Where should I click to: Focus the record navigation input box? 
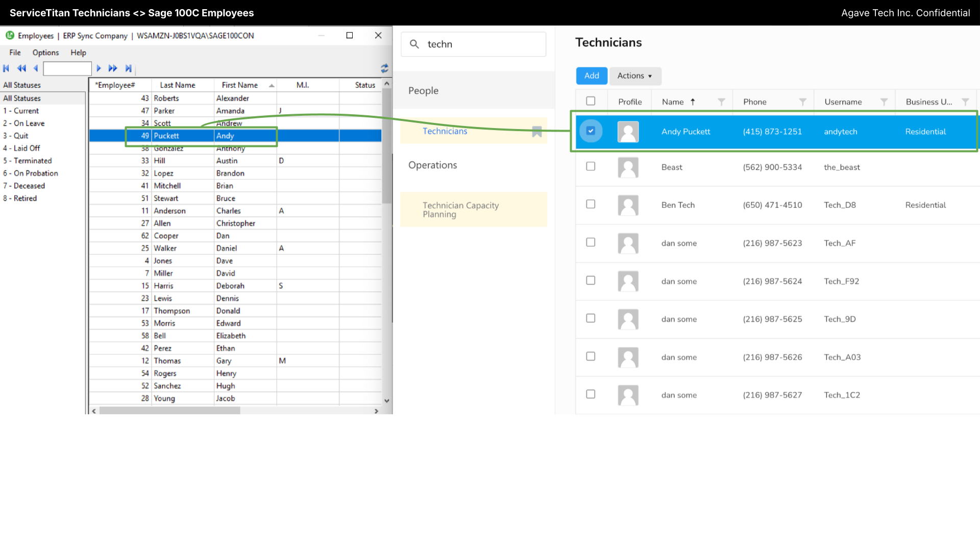[67, 68]
